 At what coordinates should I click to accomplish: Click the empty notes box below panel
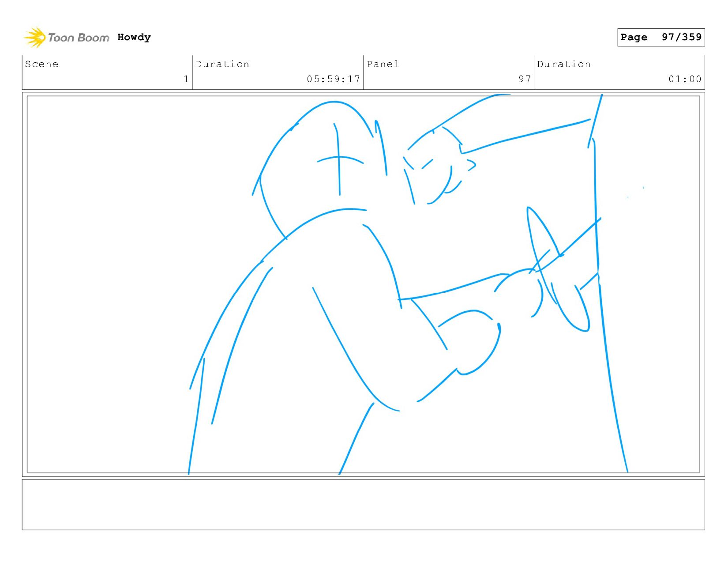[363, 505]
